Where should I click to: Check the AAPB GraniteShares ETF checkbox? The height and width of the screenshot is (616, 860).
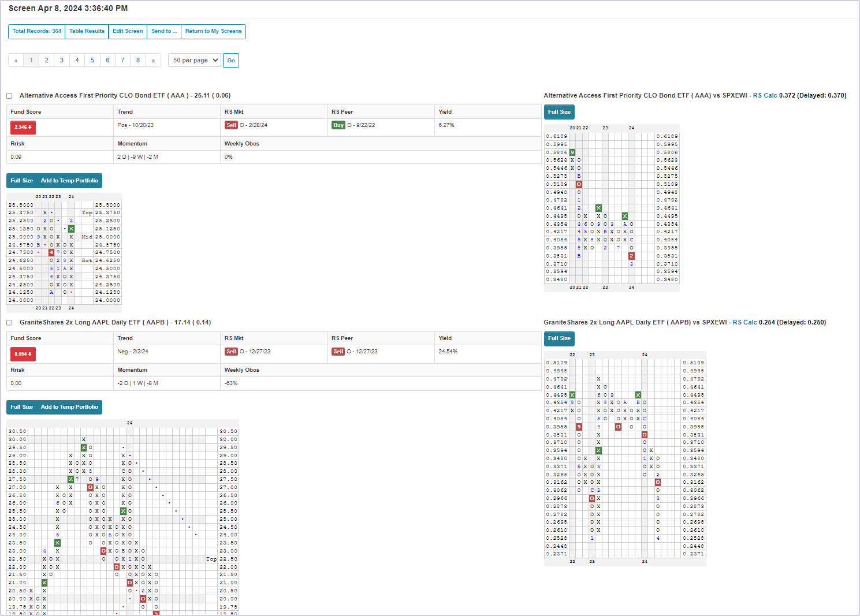9,323
